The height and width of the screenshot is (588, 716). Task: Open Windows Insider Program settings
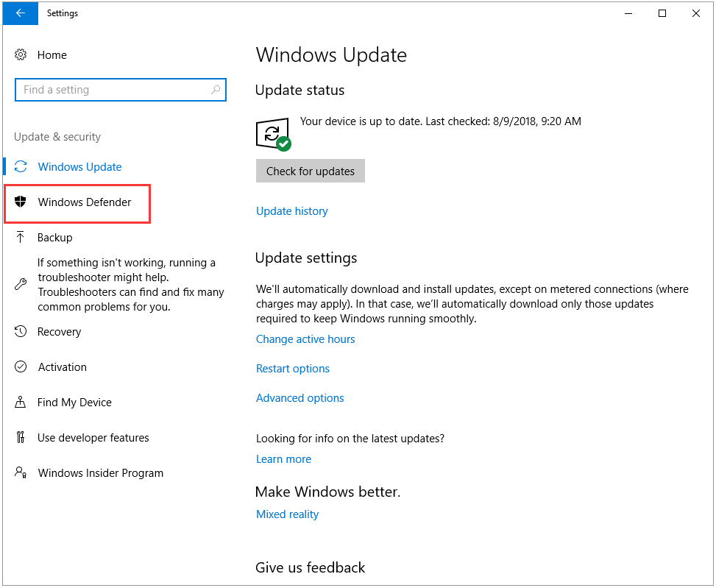click(101, 473)
